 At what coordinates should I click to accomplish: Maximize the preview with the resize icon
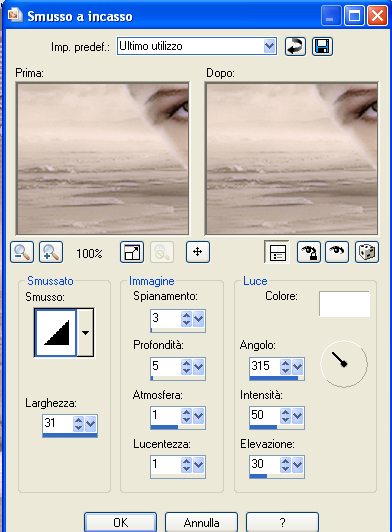pyautogui.click(x=132, y=252)
